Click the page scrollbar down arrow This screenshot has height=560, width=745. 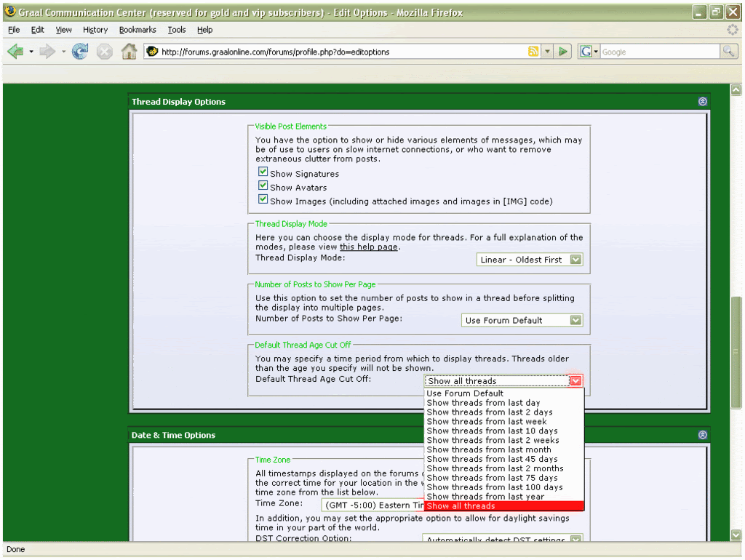[x=736, y=535]
